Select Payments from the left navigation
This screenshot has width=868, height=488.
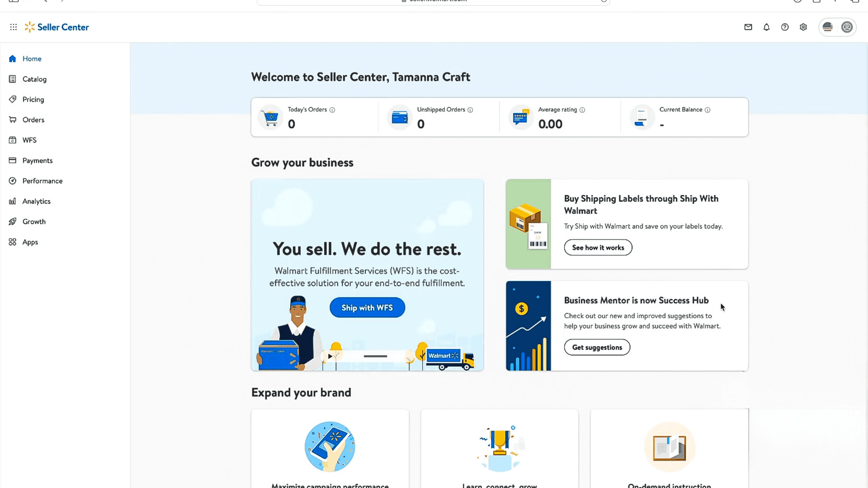pyautogui.click(x=37, y=161)
